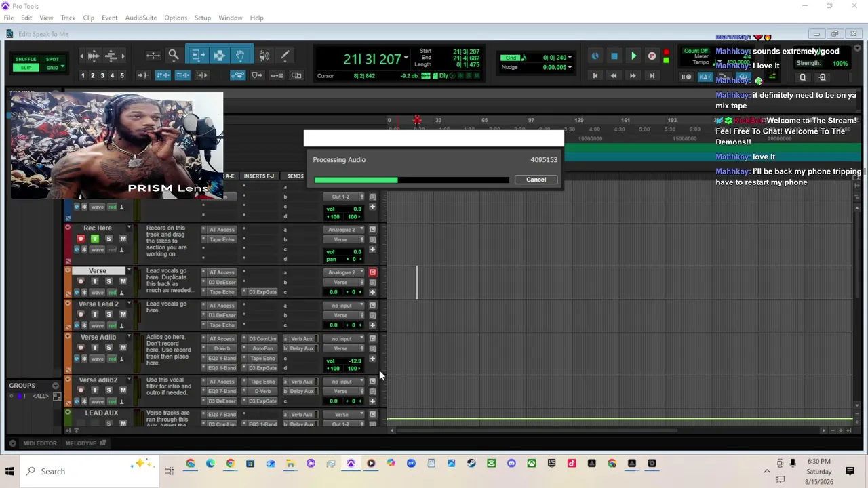Viewport: 868px width, 488px height.
Task: Mute the Verse Adlib track
Action: click(x=123, y=348)
